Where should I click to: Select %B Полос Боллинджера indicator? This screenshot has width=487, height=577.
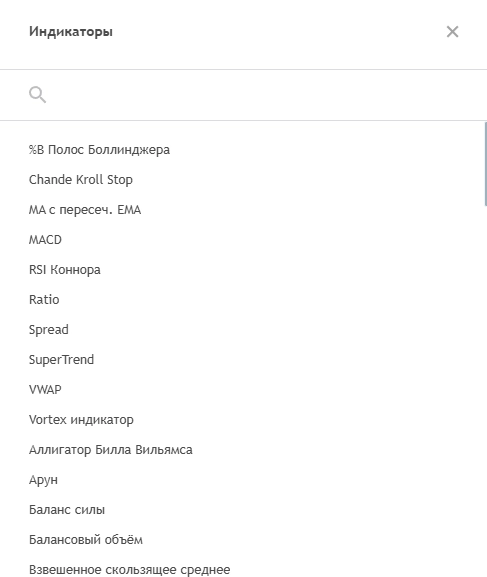coord(243,150)
